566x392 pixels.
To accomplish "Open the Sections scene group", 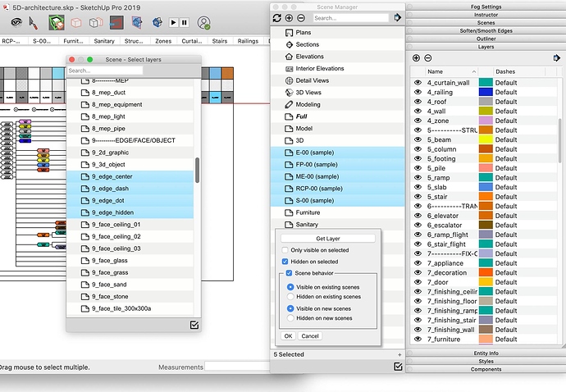I will coord(337,44).
